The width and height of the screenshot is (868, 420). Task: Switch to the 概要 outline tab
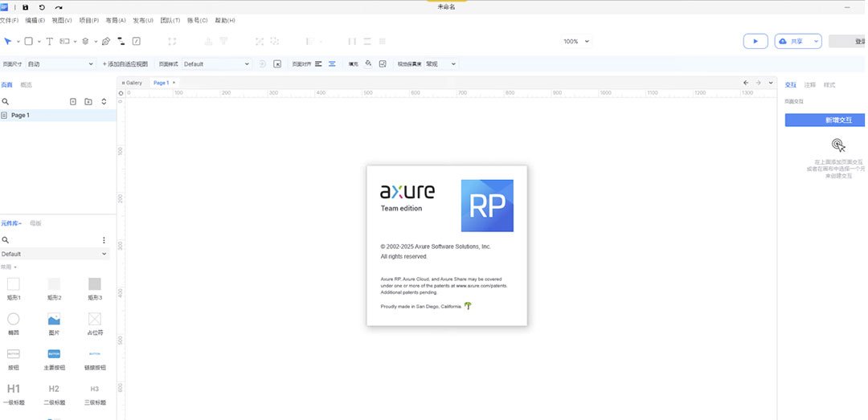point(26,85)
